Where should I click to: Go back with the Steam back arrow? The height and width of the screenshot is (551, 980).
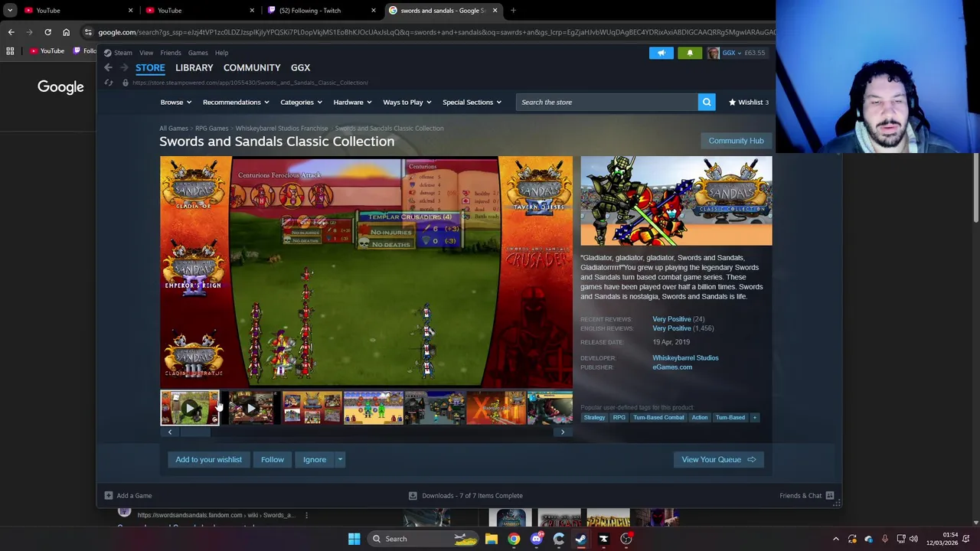tap(108, 67)
